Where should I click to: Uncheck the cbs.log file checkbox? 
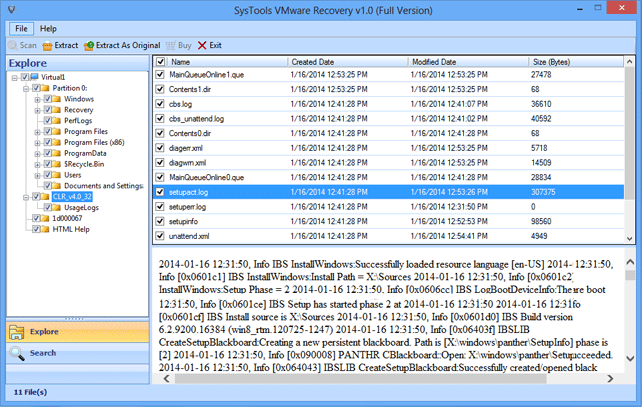pos(160,104)
